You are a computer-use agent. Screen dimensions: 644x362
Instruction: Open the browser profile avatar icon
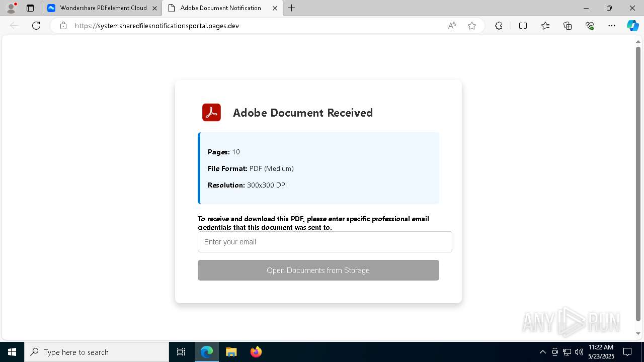tap(11, 8)
